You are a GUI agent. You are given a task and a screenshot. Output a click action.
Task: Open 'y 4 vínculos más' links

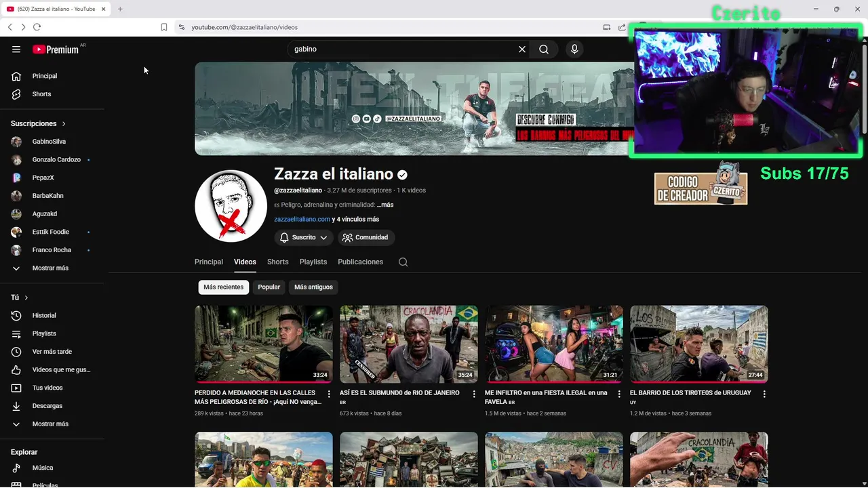pyautogui.click(x=355, y=219)
